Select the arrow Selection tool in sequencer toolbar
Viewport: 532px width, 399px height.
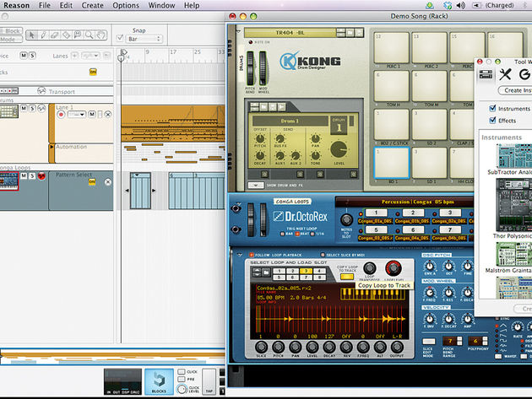32,35
